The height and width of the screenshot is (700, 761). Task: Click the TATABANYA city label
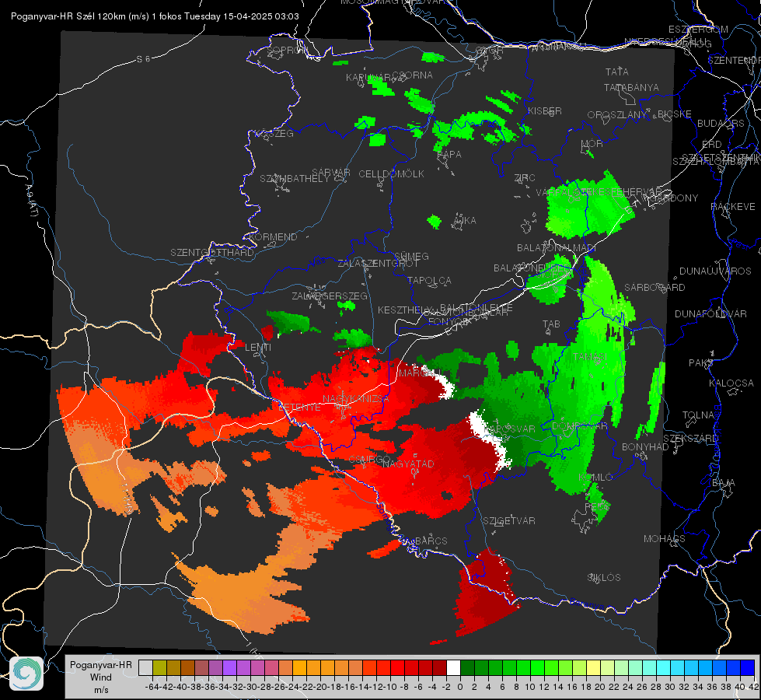[631, 88]
